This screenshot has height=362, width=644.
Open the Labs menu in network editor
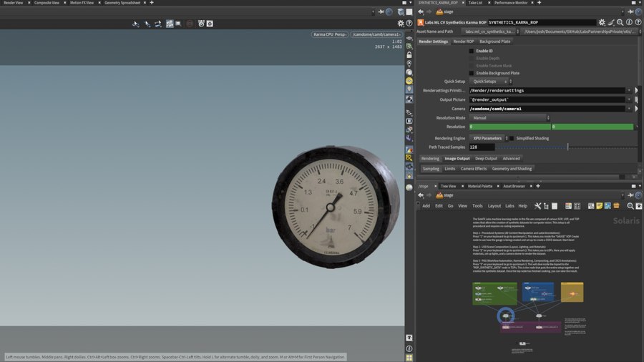pyautogui.click(x=509, y=206)
